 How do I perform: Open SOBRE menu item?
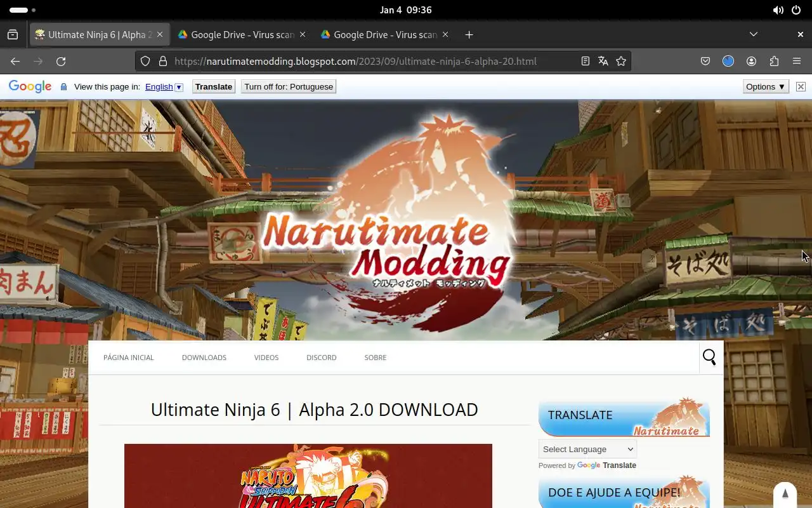pos(376,358)
